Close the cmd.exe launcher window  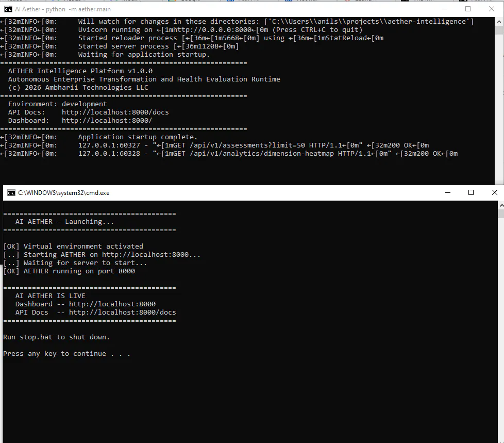pyautogui.click(x=494, y=192)
